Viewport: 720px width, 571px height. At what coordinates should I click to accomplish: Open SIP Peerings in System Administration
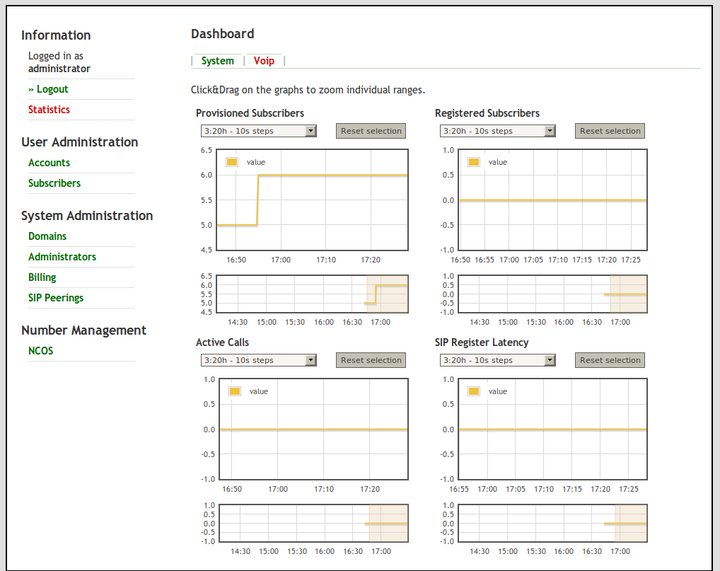56,298
